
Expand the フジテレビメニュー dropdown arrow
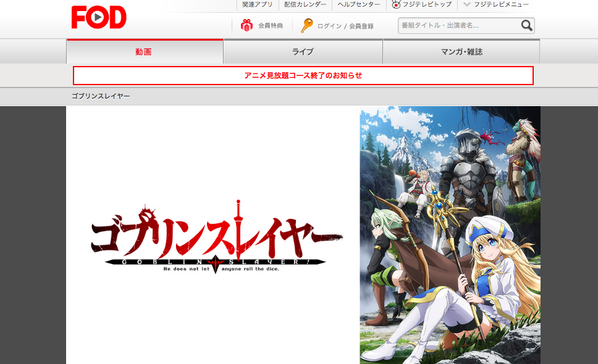[467, 4]
